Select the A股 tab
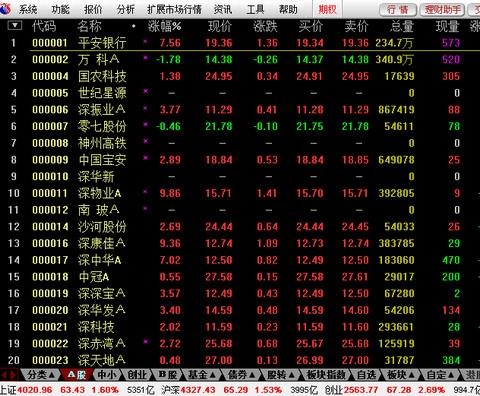The width and height of the screenshot is (480, 396). pos(77,375)
